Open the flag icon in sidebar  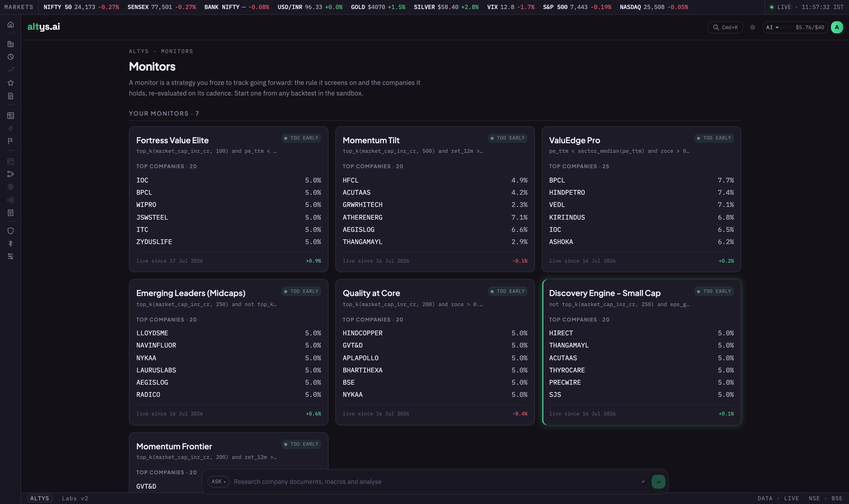[11, 141]
